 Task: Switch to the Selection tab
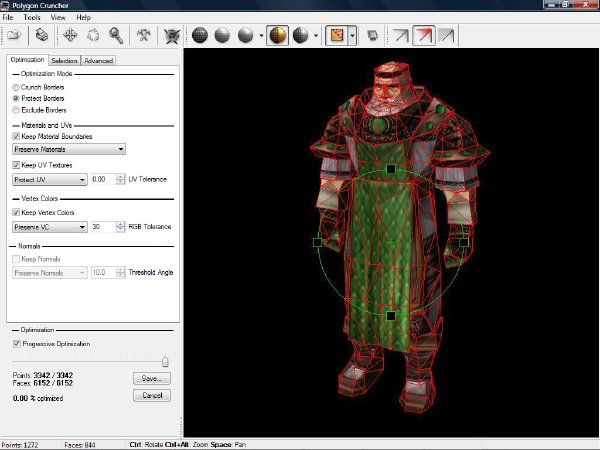[64, 60]
